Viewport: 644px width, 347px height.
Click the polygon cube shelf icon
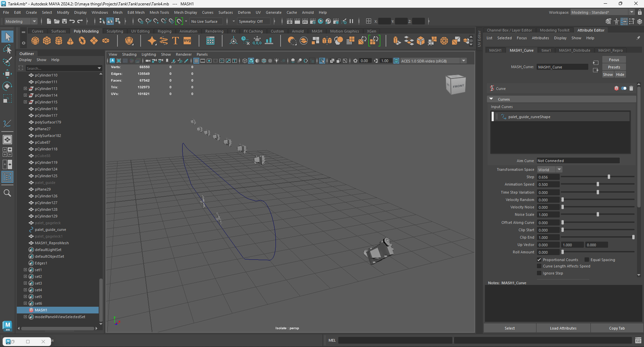click(x=47, y=41)
